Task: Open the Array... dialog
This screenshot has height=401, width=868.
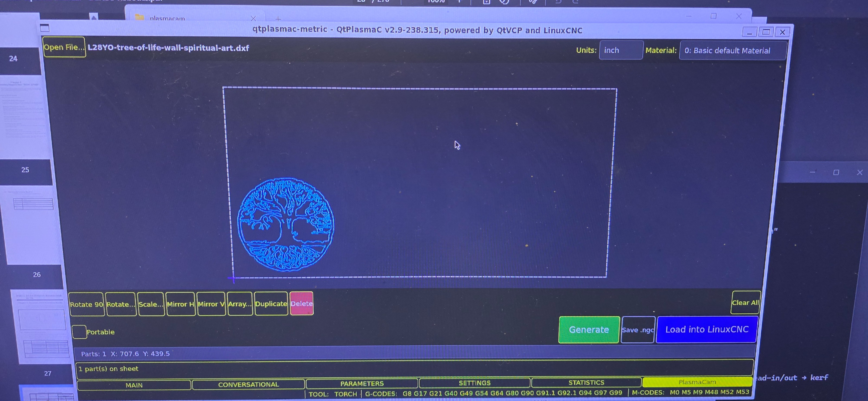Action: click(240, 304)
